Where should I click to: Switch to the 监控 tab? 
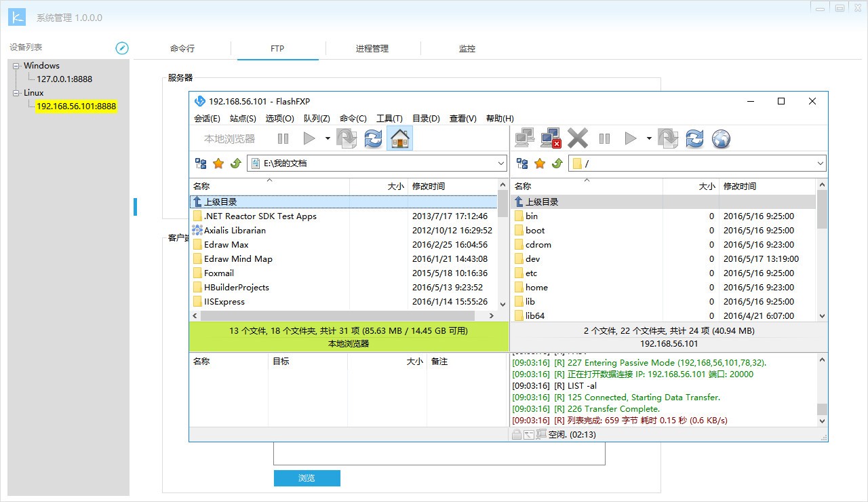tap(467, 49)
